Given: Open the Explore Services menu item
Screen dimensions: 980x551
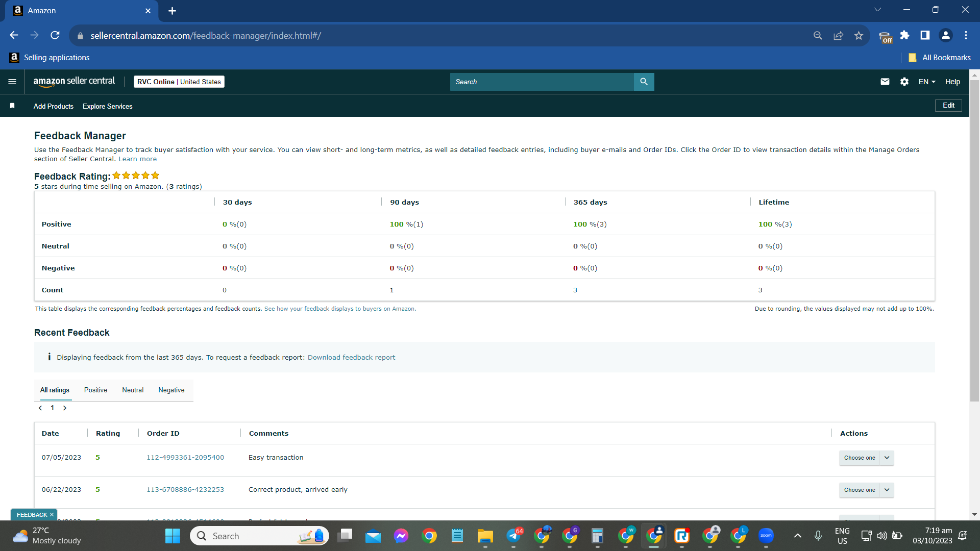Looking at the screenshot, I should click(108, 106).
